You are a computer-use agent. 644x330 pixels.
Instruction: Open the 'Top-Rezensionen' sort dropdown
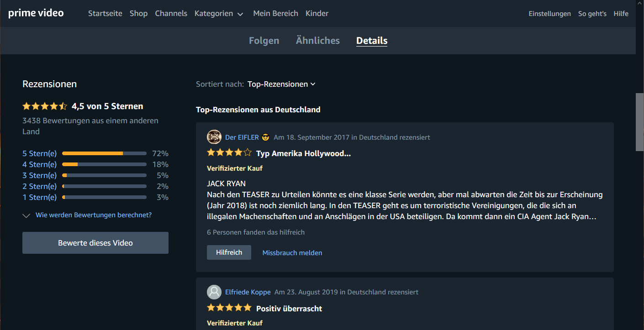coord(281,84)
